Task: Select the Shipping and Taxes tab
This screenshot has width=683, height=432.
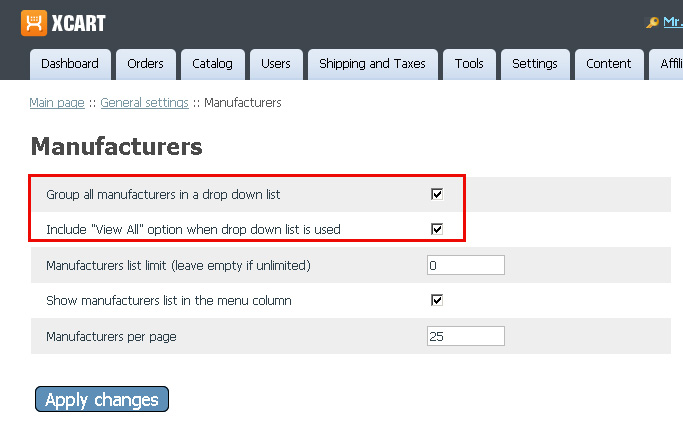Action: point(372,64)
